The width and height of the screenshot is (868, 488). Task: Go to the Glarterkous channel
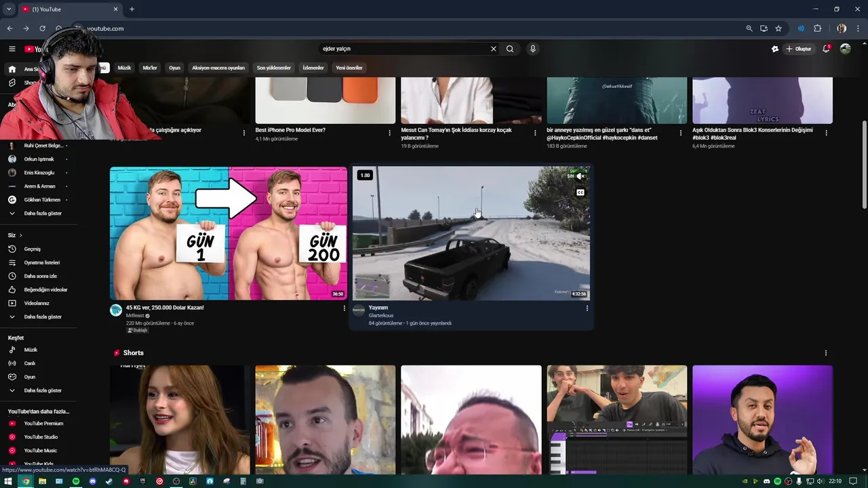381,316
